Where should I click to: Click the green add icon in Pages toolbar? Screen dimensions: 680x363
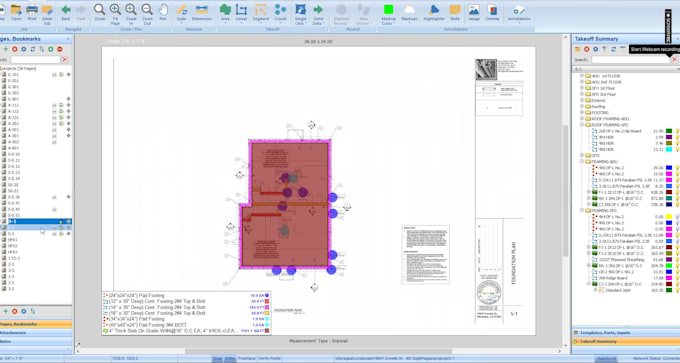coord(6,49)
